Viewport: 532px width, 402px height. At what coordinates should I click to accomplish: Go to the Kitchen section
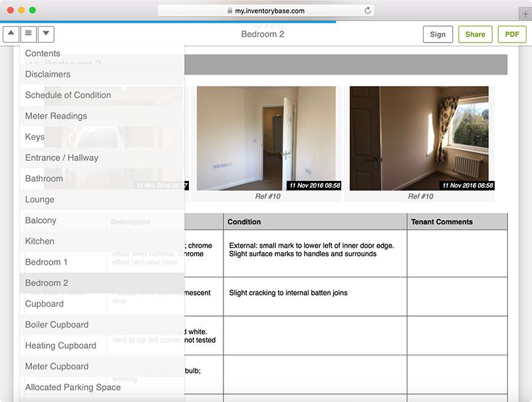[x=102, y=242]
